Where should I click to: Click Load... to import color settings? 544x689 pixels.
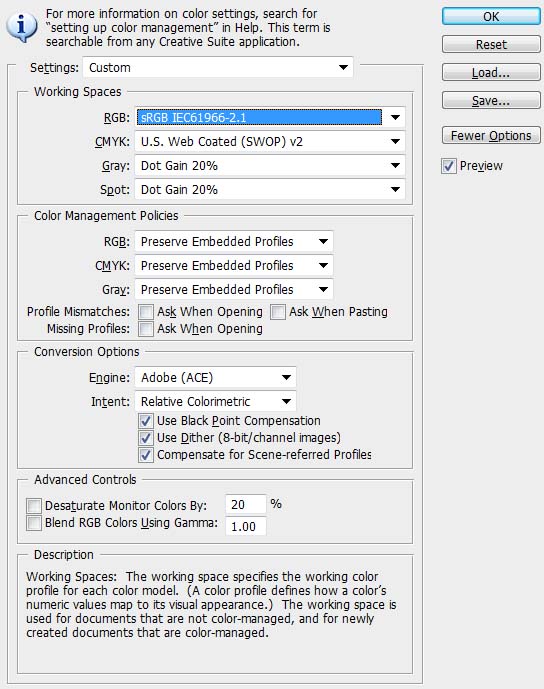[491, 73]
